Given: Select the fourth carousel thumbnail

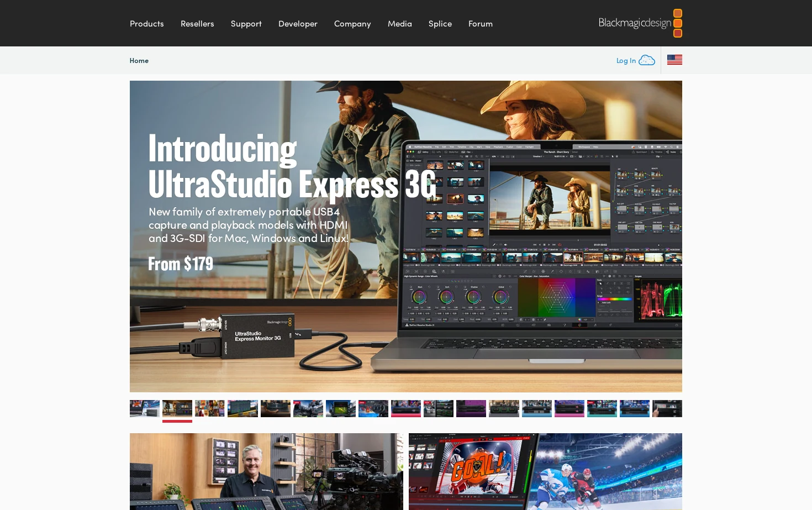Looking at the screenshot, I should (242, 408).
